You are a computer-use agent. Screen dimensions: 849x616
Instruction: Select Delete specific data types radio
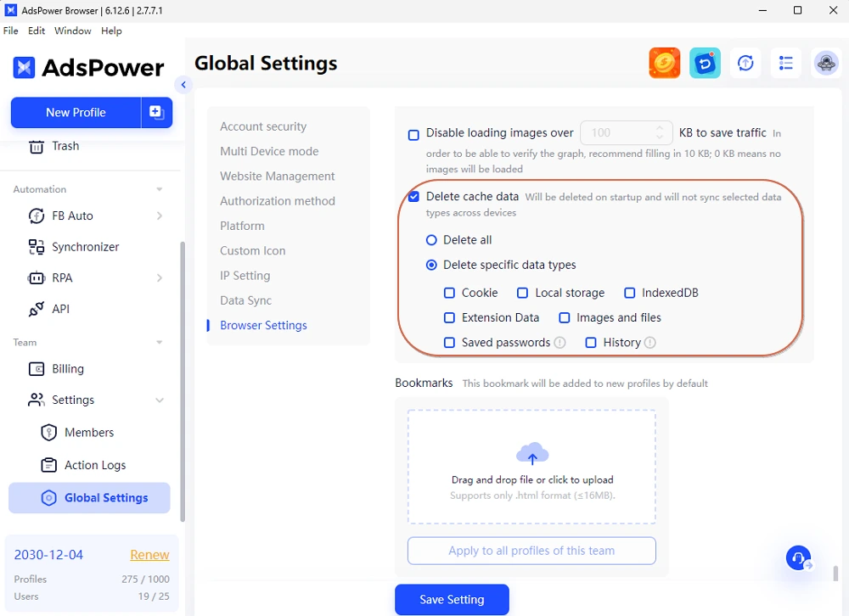pos(431,265)
